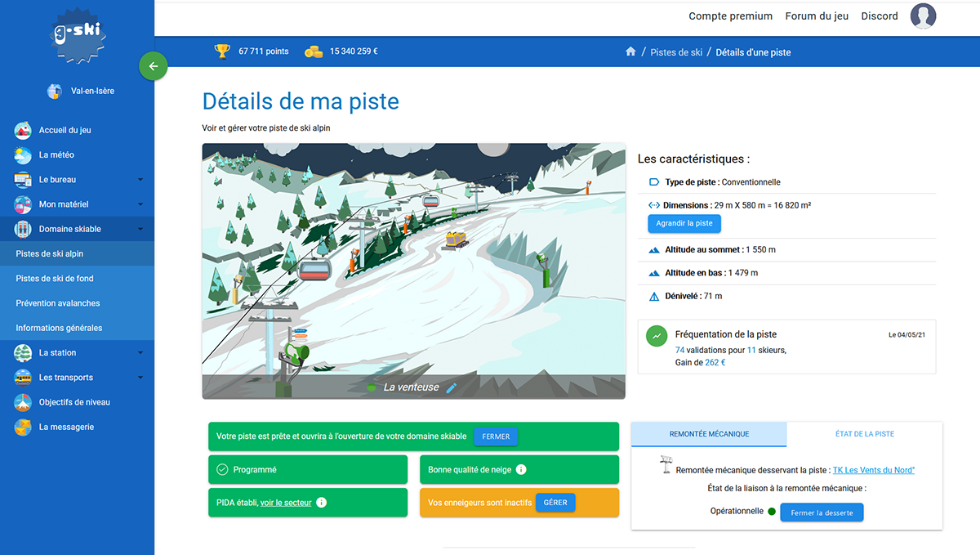Open Informations générales menu item
The height and width of the screenshot is (555, 980).
(77, 328)
